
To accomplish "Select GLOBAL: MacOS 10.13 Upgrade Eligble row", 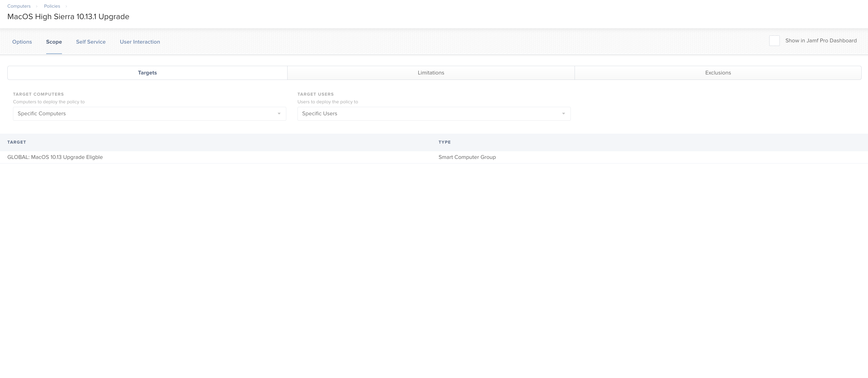I will [x=434, y=157].
